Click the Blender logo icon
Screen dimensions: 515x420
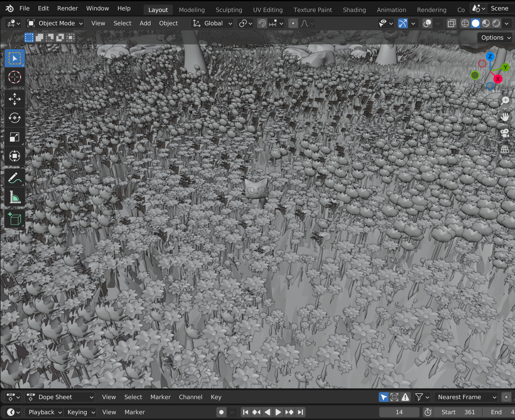tap(9, 9)
